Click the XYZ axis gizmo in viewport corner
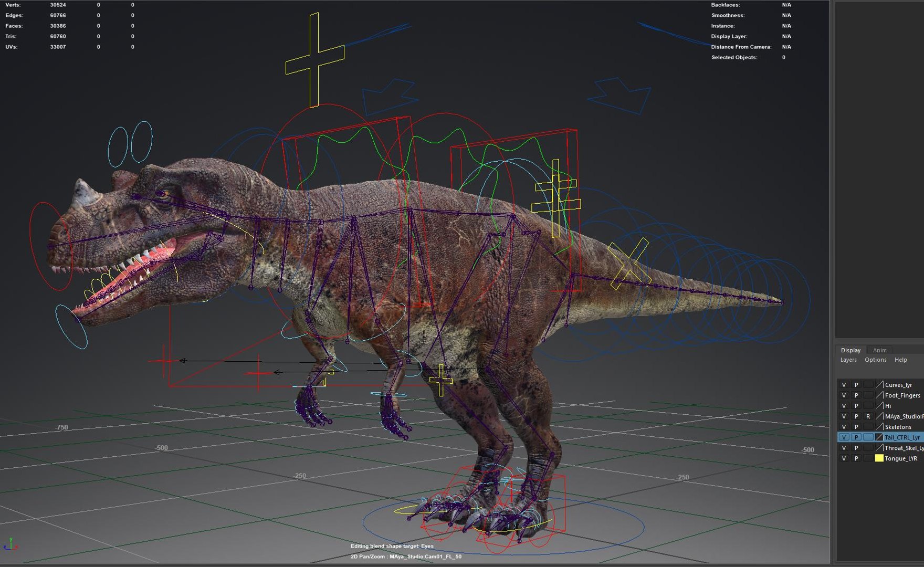Image resolution: width=924 pixels, height=567 pixels. [x=10, y=545]
